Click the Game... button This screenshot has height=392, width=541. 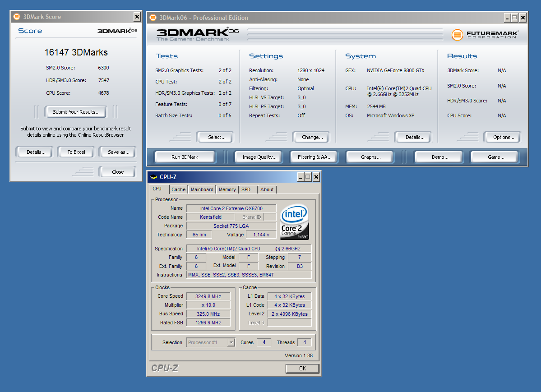click(x=496, y=157)
